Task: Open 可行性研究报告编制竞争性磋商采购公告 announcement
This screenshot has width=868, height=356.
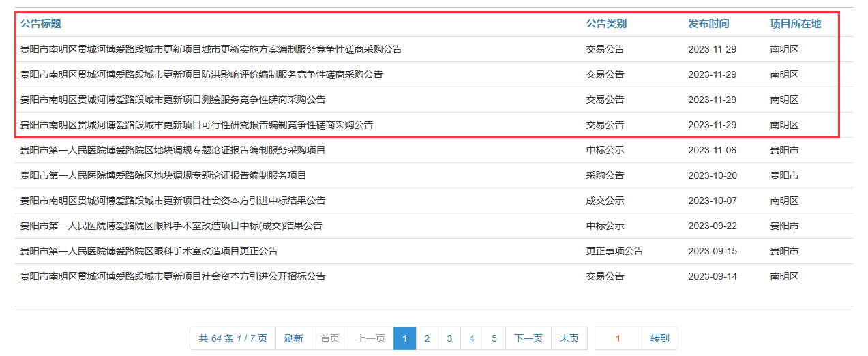Action: tap(196, 125)
